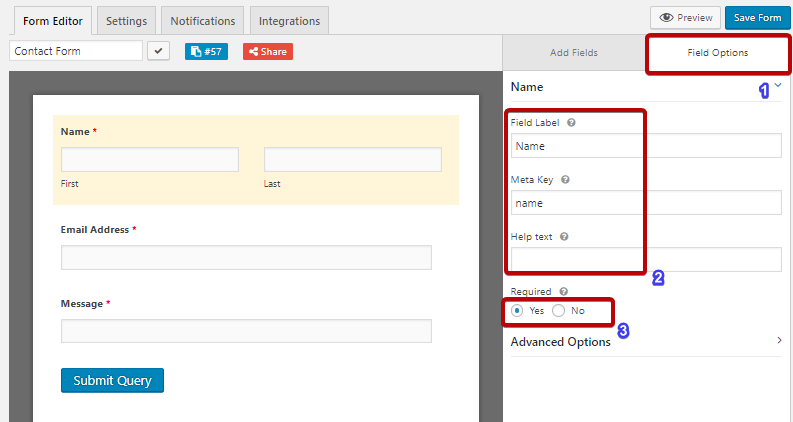Viewport: 793px width, 422px height.
Task: Click the Field Label input containing Name
Action: pos(646,146)
